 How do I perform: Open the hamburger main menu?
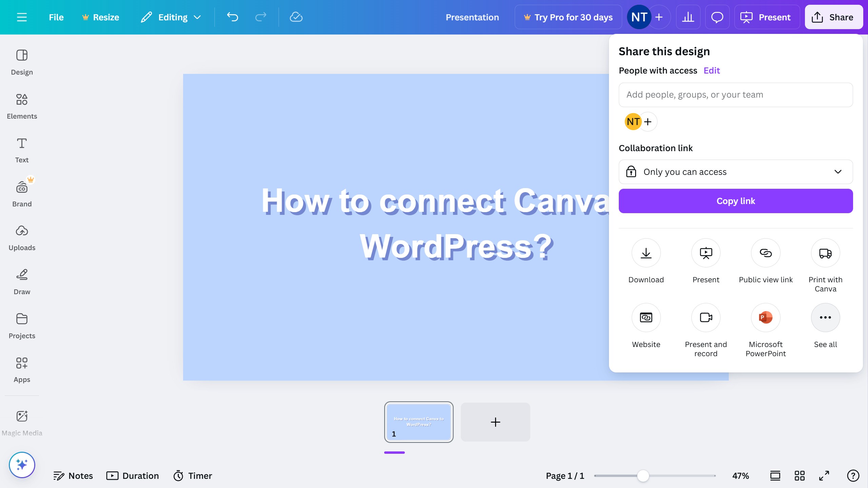[22, 17]
